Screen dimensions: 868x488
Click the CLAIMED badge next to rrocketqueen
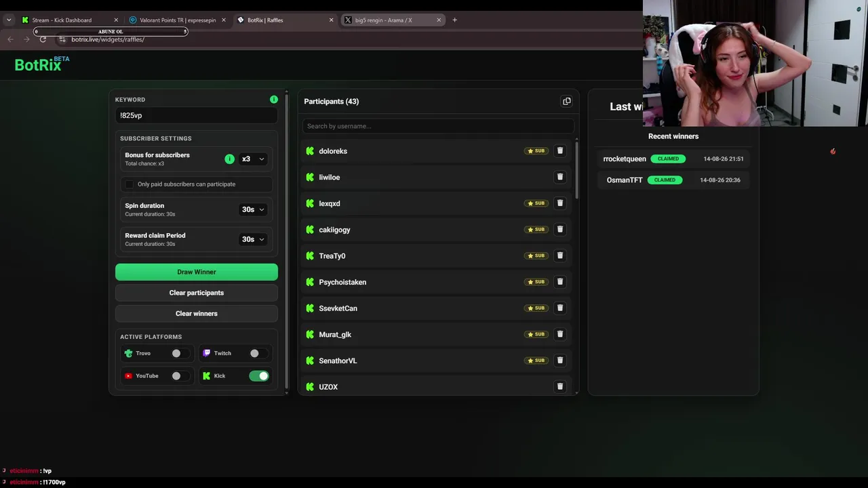(668, 159)
